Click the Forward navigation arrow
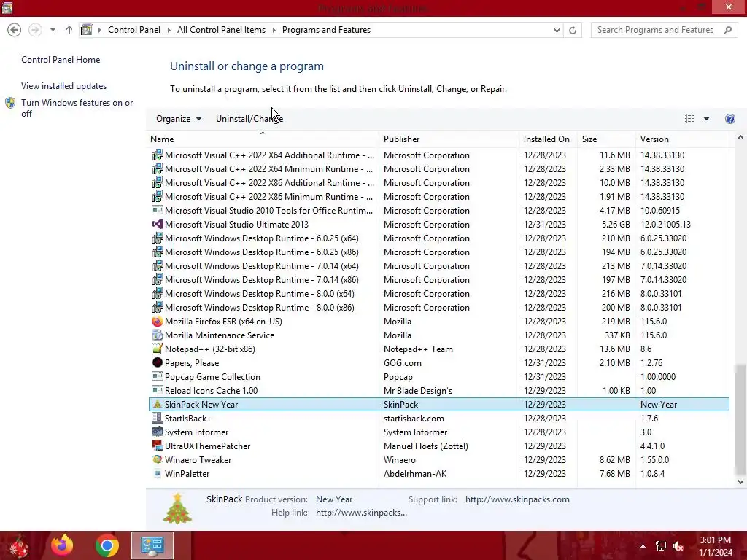747x560 pixels. coord(35,30)
